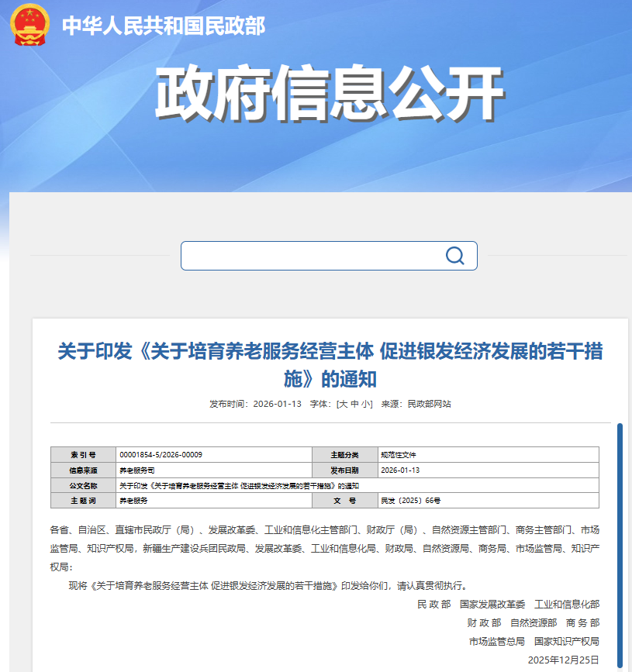Screen dimensions: 632x672
Task: Select index number 00001854-5/2026-00009
Action: [160, 454]
